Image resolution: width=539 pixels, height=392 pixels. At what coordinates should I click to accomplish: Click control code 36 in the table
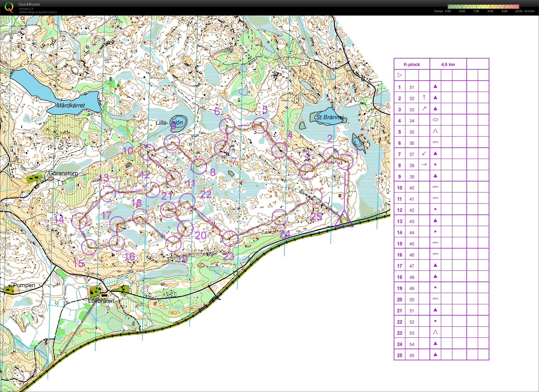coord(412,143)
